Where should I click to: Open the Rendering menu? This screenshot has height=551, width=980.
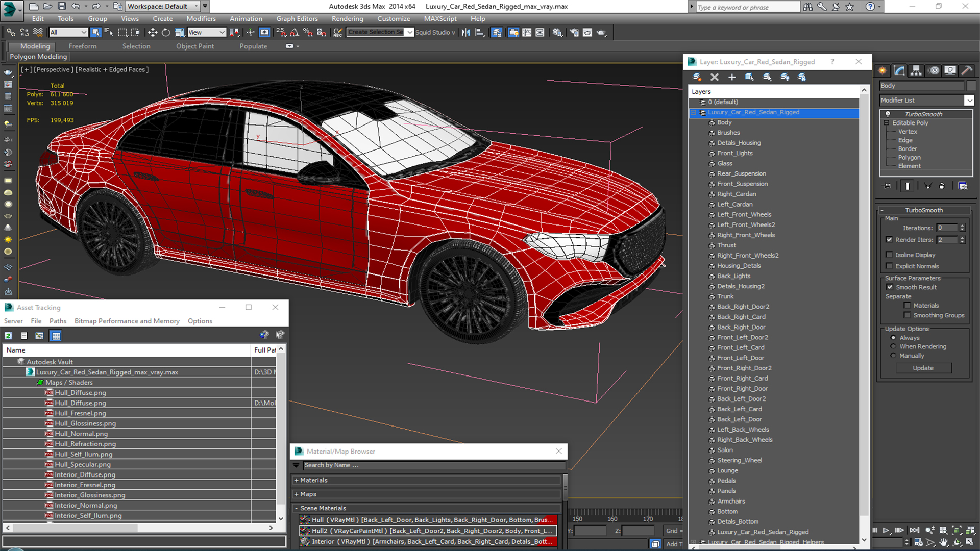click(x=347, y=18)
